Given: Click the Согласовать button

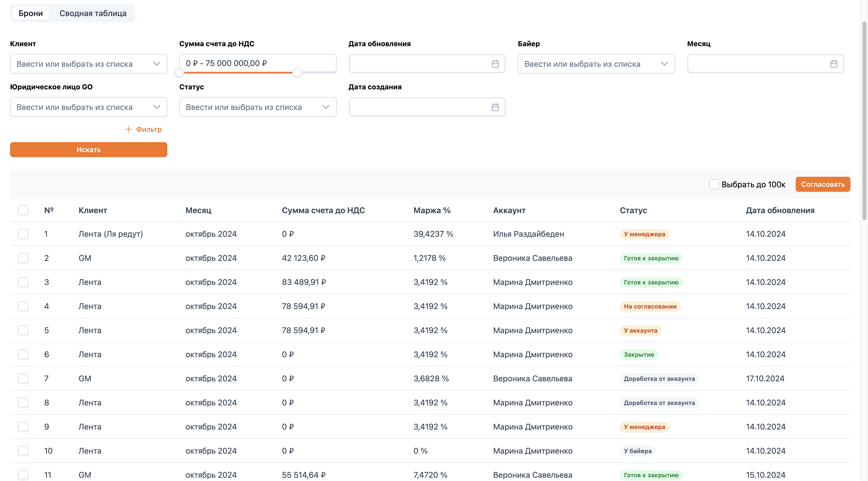Looking at the screenshot, I should [x=823, y=184].
